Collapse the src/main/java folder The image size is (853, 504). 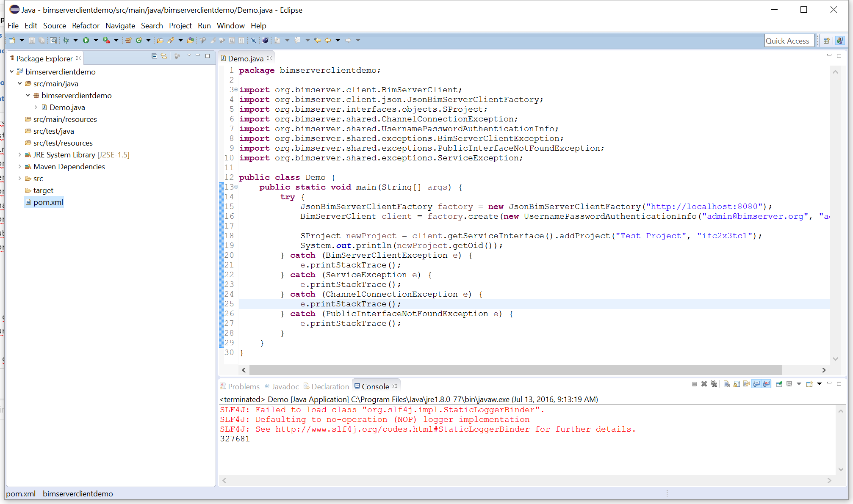[x=20, y=83]
